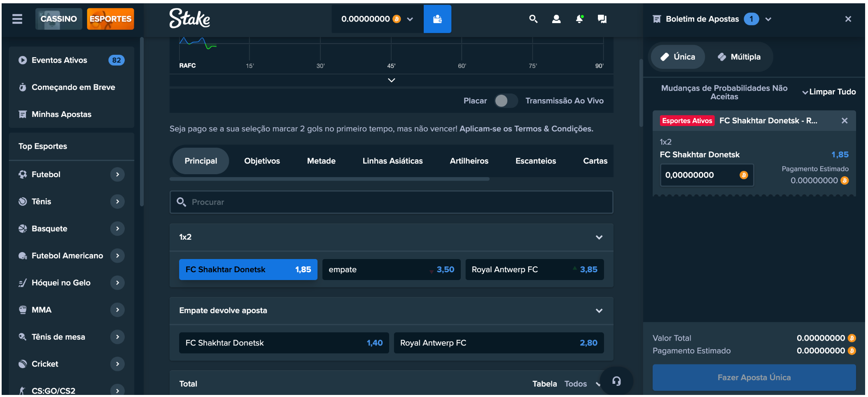Collapse the 1x2 market section
The width and height of the screenshot is (868, 397).
tap(599, 237)
